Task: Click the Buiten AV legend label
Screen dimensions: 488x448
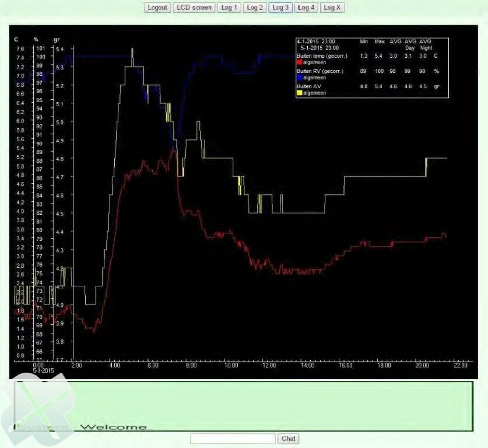Action: tap(309, 86)
